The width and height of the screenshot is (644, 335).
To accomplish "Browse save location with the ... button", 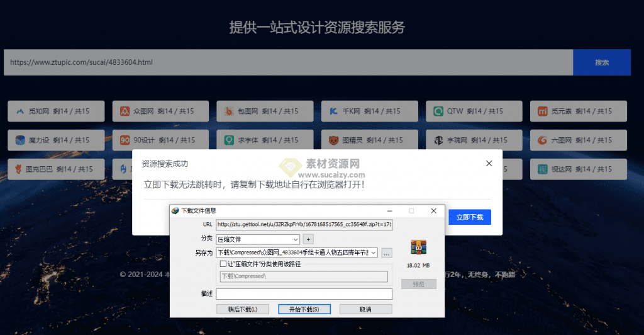I will point(387,253).
